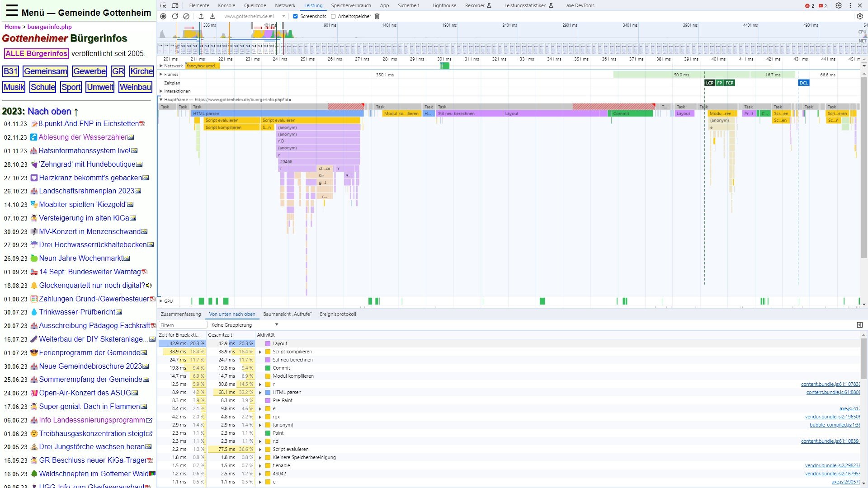Viewport: 868px width, 488px height.
Task: Expand the Frames track
Action: tap(161, 75)
